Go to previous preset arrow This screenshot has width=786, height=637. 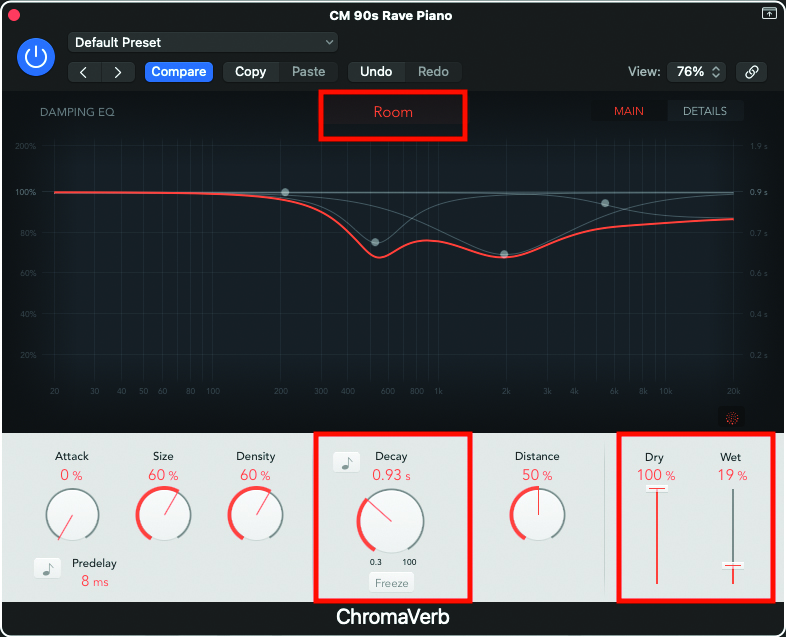click(x=85, y=72)
